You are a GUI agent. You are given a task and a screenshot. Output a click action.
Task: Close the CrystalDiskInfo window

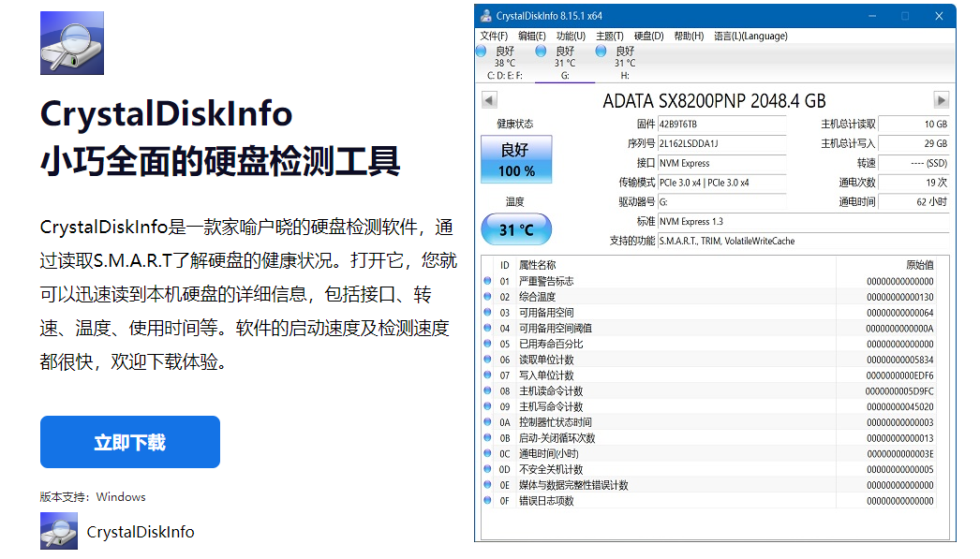[939, 16]
